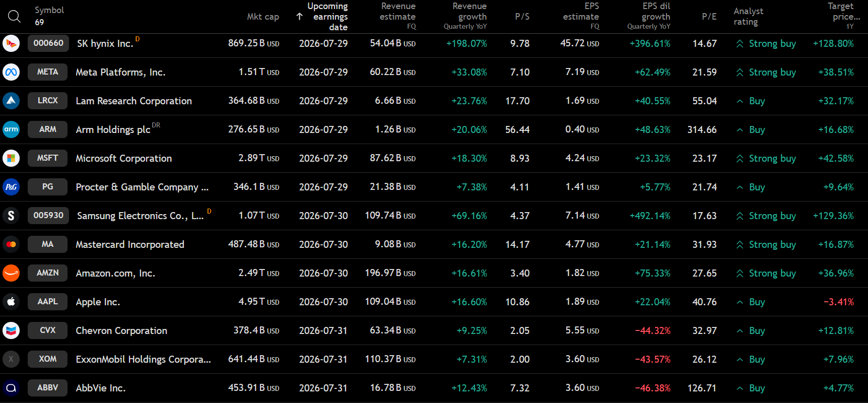Image resolution: width=868 pixels, height=403 pixels.
Task: Sort by the P/E column header
Action: 709,17
